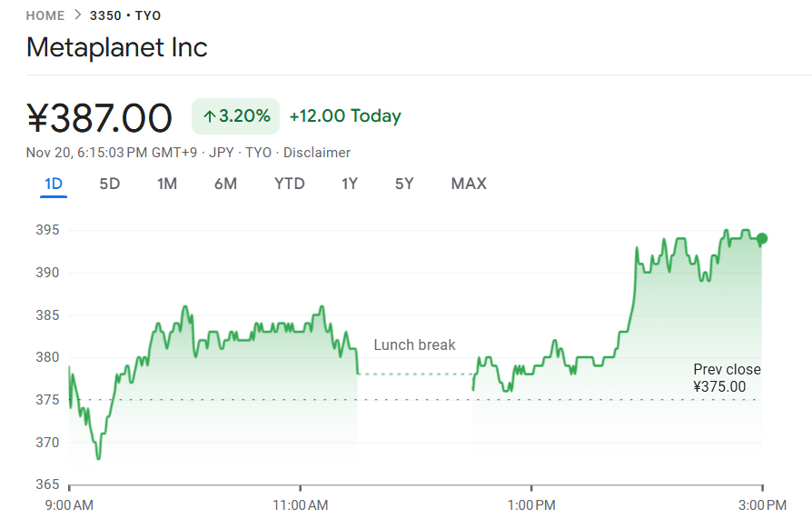Open the 5Y time range view
This screenshot has width=812, height=529.
(403, 184)
